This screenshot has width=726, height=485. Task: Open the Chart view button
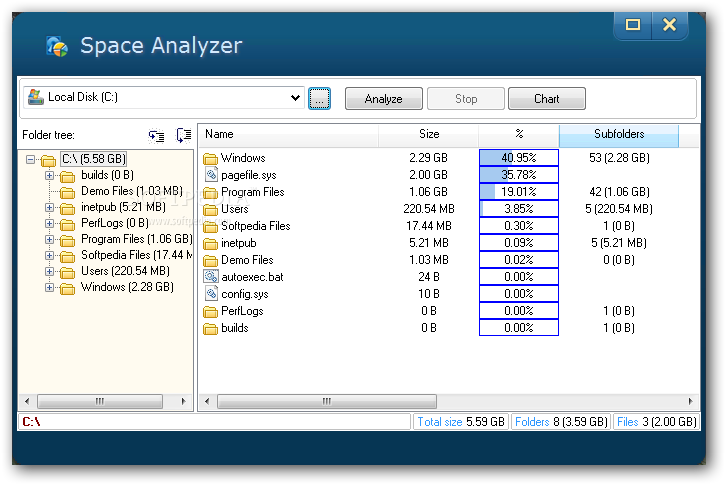point(547,99)
